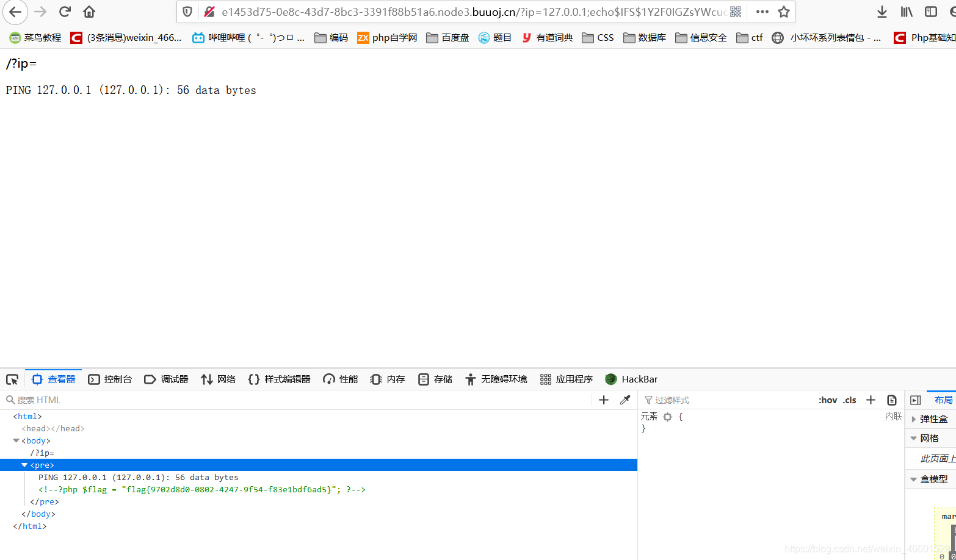Toggle the .cls class panel

[x=850, y=400]
